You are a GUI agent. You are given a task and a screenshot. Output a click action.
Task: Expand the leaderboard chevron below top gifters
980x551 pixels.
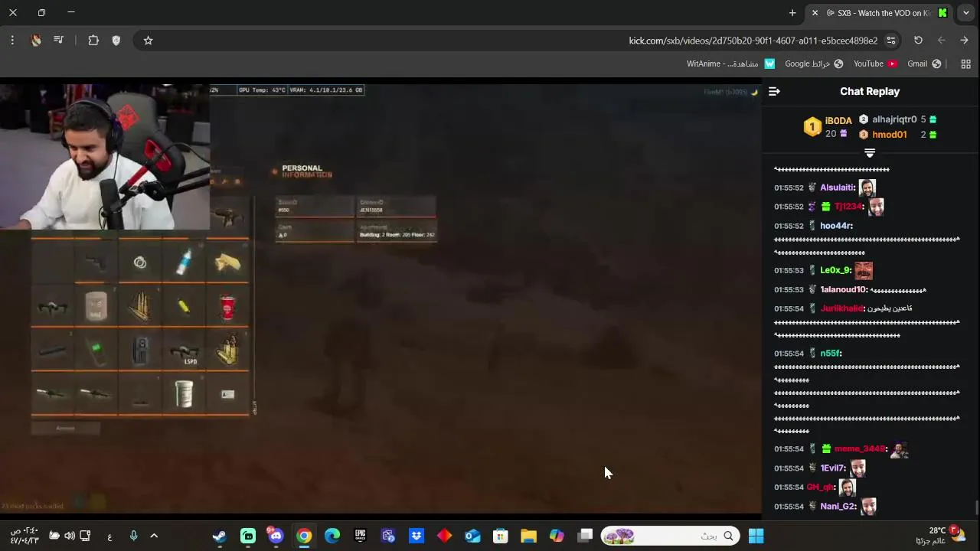(x=870, y=153)
